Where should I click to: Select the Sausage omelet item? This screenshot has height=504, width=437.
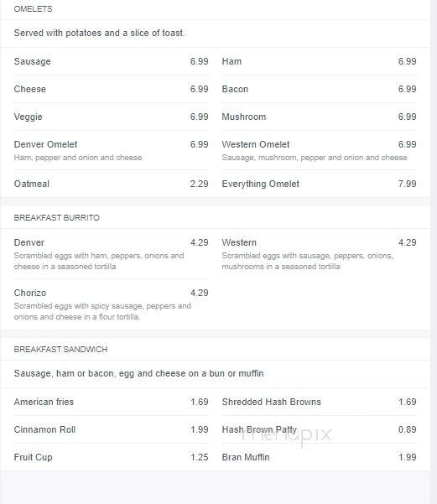pos(111,61)
